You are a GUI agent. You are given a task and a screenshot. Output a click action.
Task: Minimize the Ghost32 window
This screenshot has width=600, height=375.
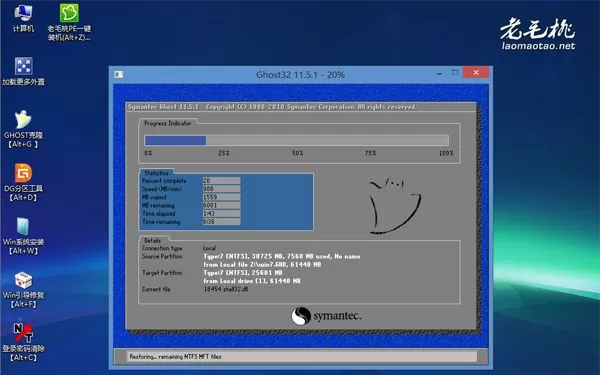pyautogui.click(x=439, y=73)
